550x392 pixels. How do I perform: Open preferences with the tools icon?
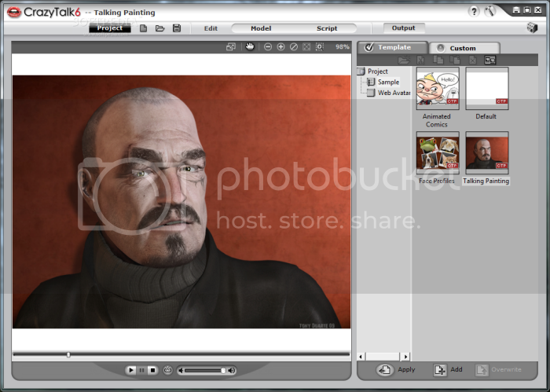(490, 12)
